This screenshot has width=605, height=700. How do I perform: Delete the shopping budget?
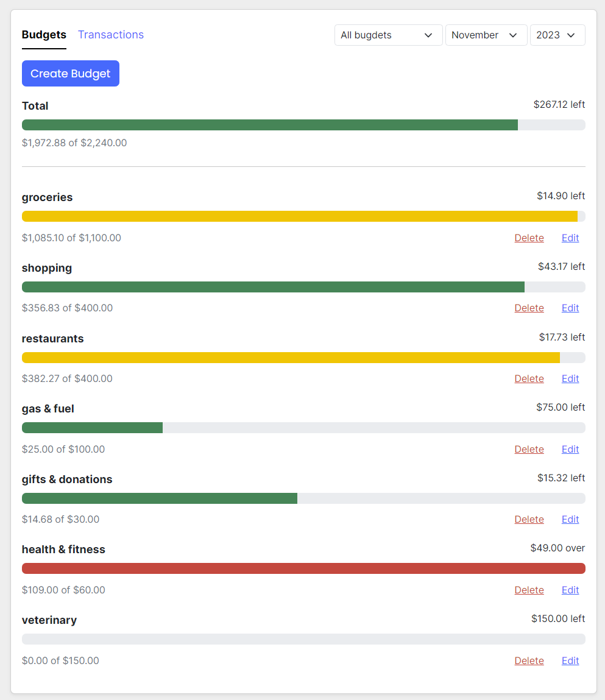click(528, 308)
